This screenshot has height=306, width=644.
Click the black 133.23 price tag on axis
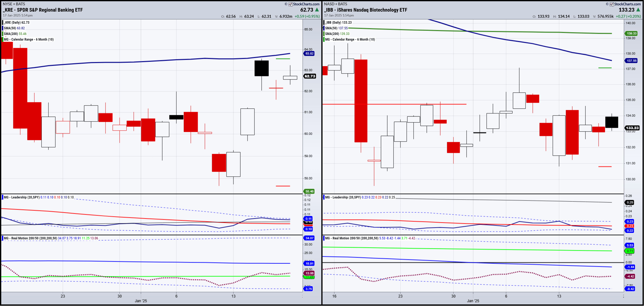pos(632,128)
